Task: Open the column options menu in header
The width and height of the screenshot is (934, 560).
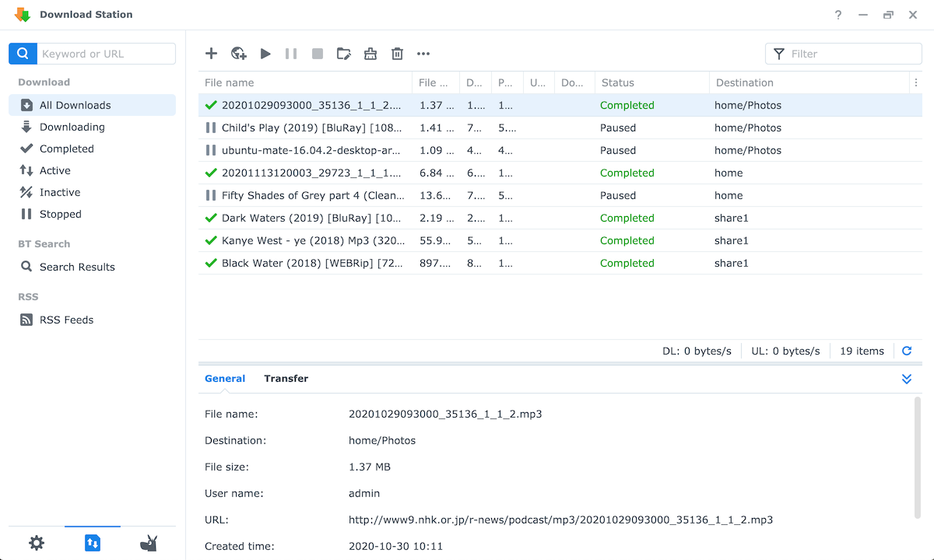Action: tap(916, 82)
